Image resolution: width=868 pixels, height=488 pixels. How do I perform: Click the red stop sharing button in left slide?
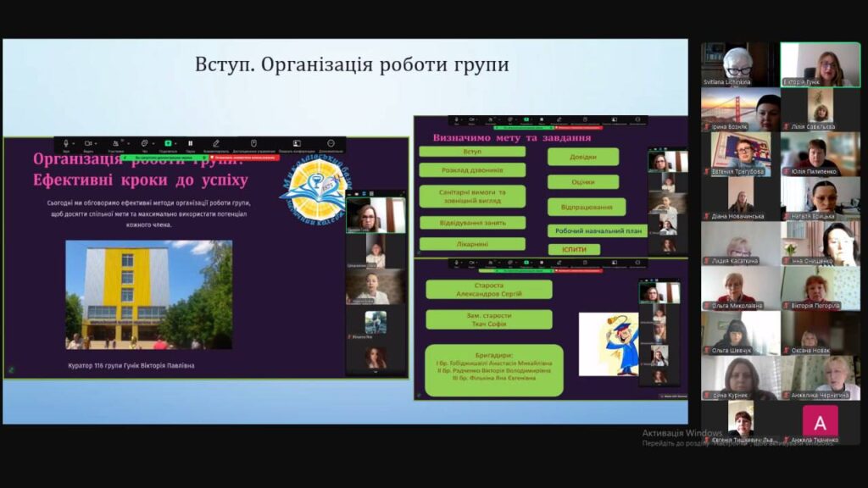point(242,158)
